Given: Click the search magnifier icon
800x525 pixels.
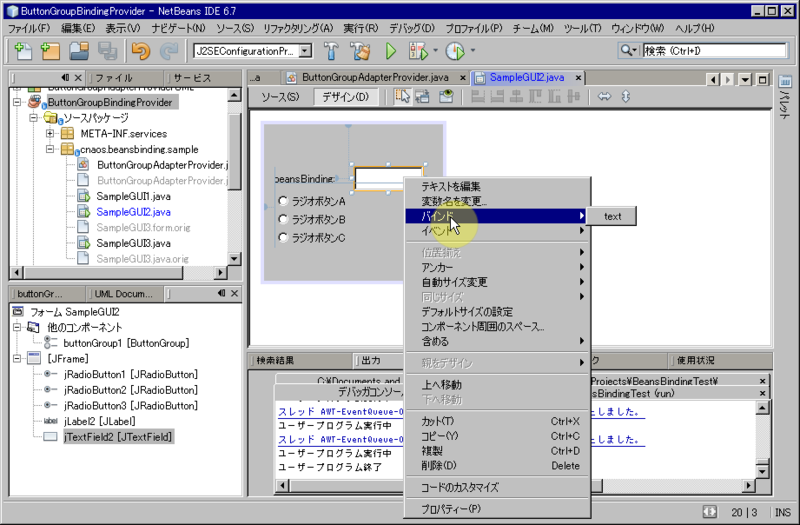Looking at the screenshot, I should [628, 51].
